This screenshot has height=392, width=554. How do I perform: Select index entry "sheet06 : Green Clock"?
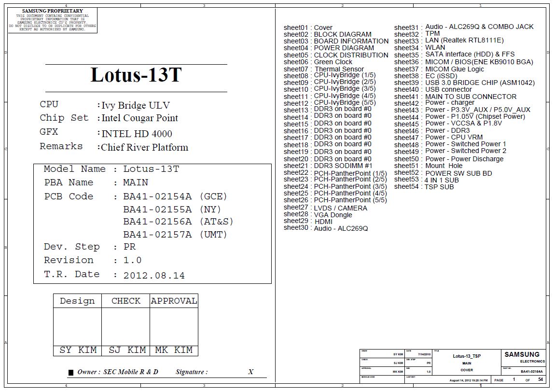click(318, 62)
